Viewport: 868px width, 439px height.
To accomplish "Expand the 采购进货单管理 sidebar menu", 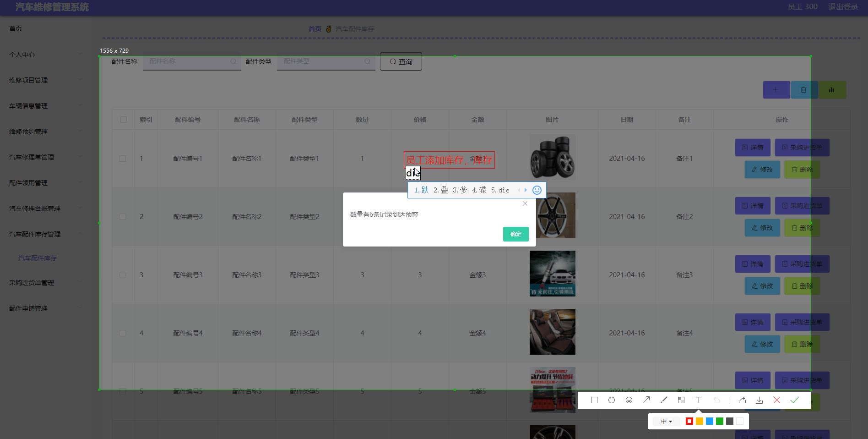I will tap(46, 283).
